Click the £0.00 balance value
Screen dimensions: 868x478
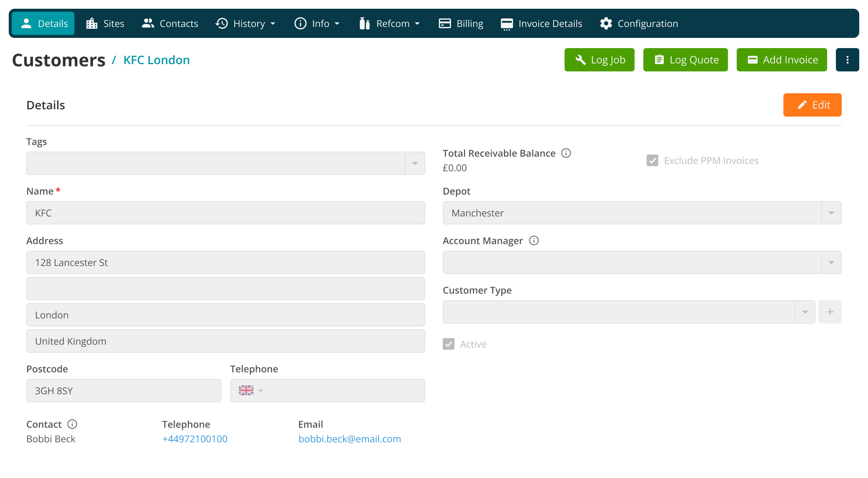(455, 168)
